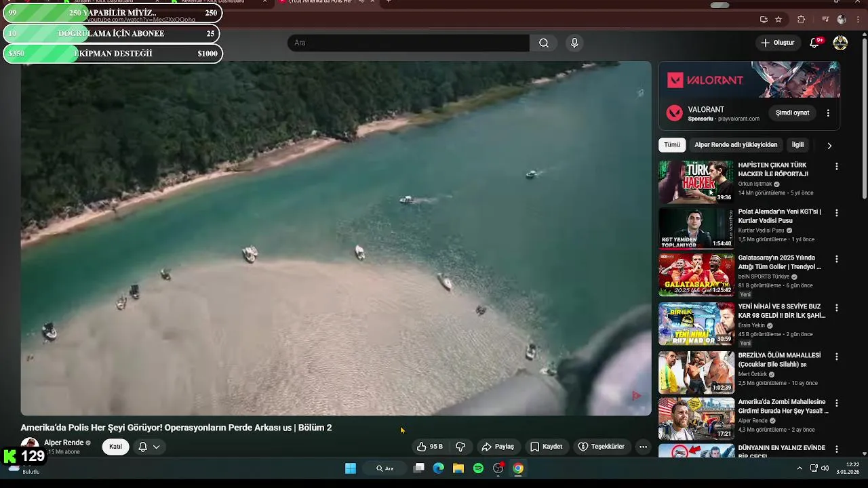Open the Chrome profile avatar
The width and height of the screenshot is (868, 488).
point(842,20)
